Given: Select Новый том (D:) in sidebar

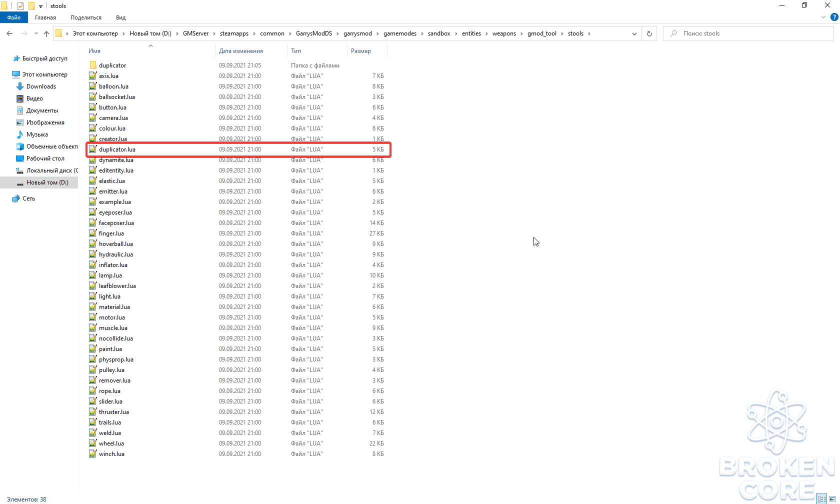Looking at the screenshot, I should 47,182.
